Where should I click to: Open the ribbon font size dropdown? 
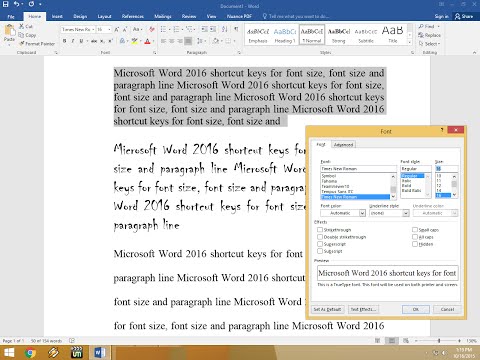point(109,30)
